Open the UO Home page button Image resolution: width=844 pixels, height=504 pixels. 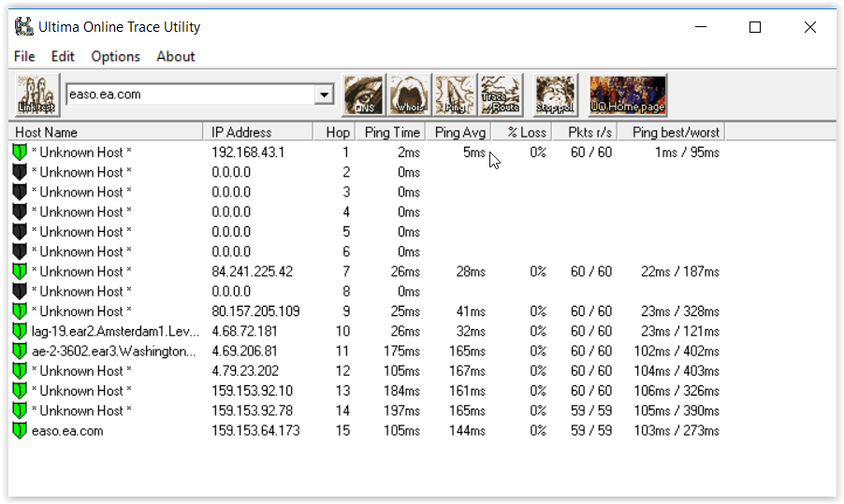coord(628,94)
